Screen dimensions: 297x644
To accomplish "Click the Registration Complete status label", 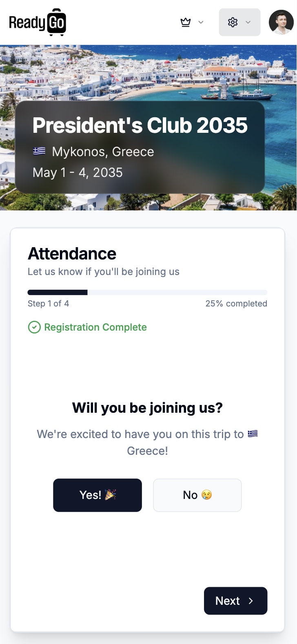I will pos(95,327).
